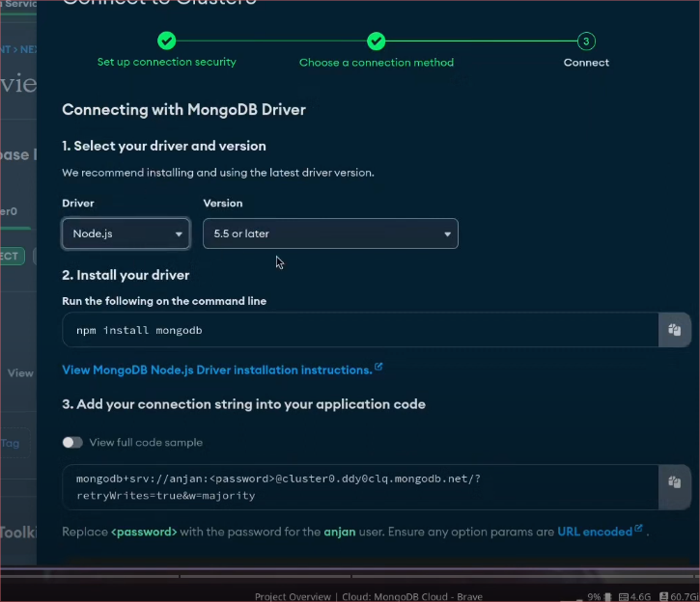Go back to Choose a connection method step
Viewport: 700px width, 602px height.
coord(377,63)
